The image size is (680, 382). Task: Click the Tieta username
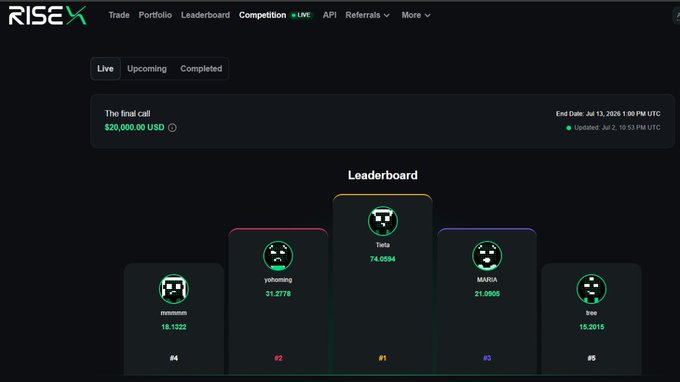pyautogui.click(x=382, y=245)
